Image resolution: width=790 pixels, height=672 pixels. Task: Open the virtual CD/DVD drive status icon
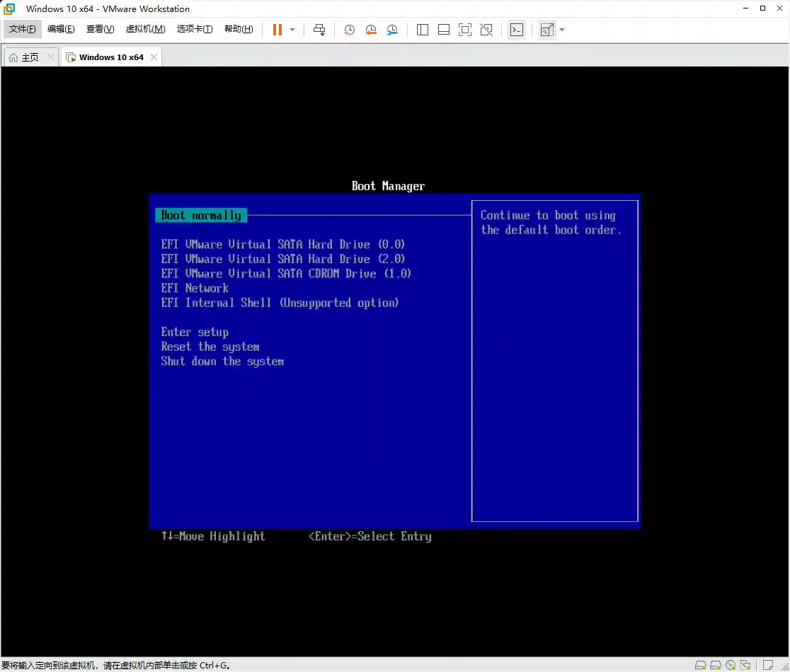730,665
